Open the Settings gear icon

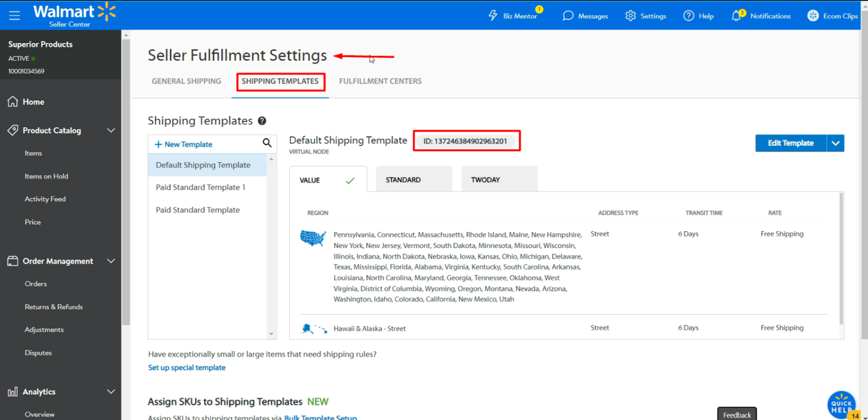point(630,16)
